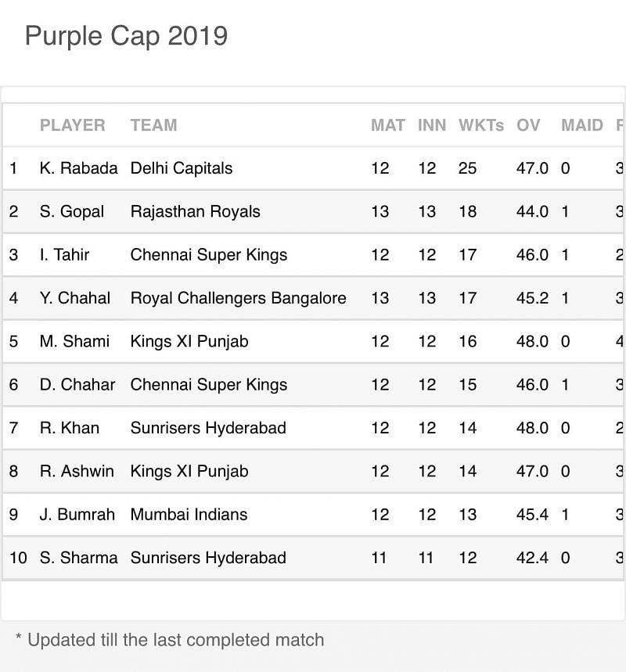Select I. Tahir in the player list

tap(64, 255)
